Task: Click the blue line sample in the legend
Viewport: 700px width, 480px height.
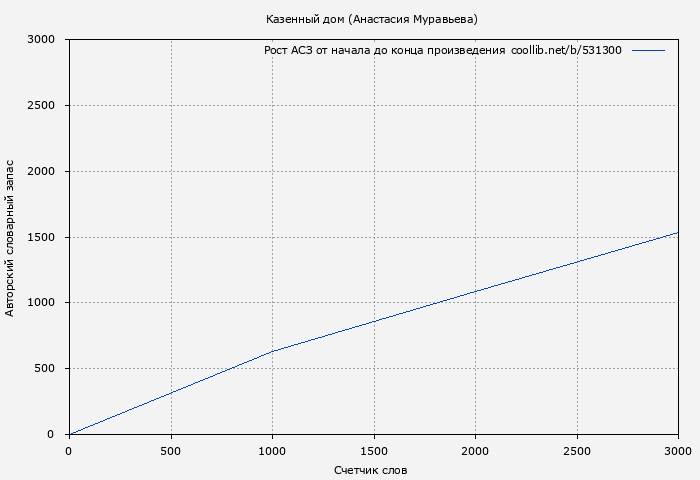Action: point(648,50)
